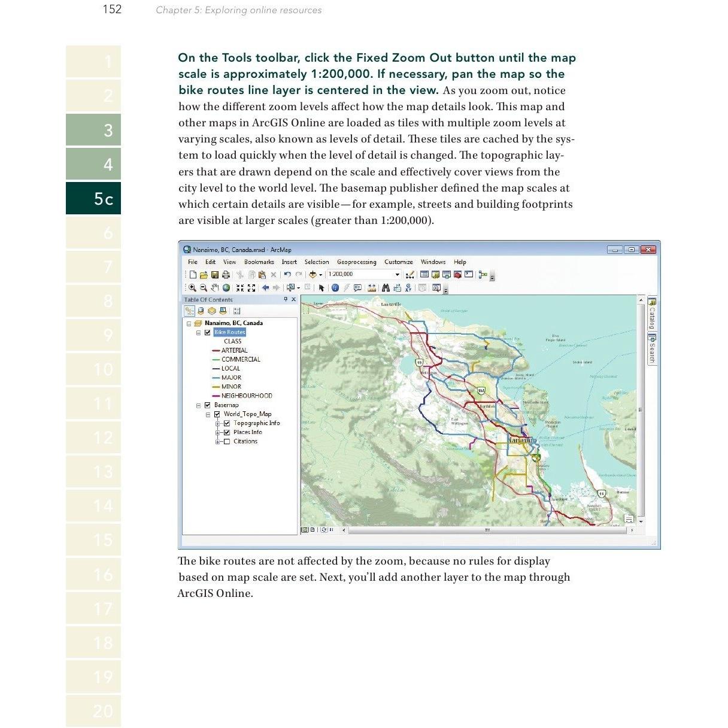This screenshot has width=728, height=728.
Task: Open the Customize menu
Action: coord(399,262)
